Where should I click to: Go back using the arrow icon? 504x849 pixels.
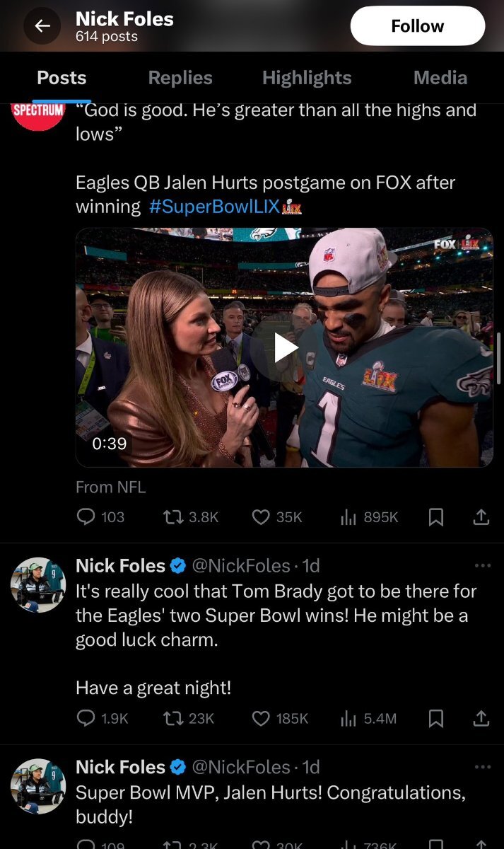tap(42, 26)
